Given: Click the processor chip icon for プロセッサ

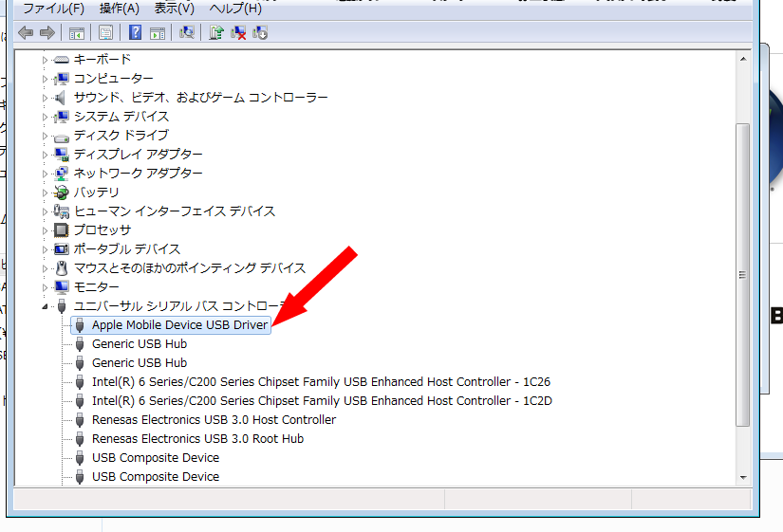Looking at the screenshot, I should point(61,230).
